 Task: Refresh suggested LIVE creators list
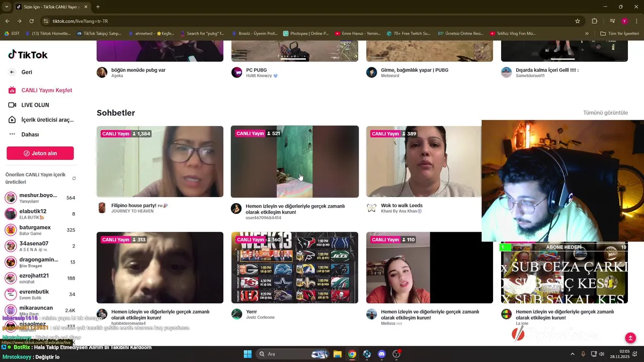click(74, 178)
